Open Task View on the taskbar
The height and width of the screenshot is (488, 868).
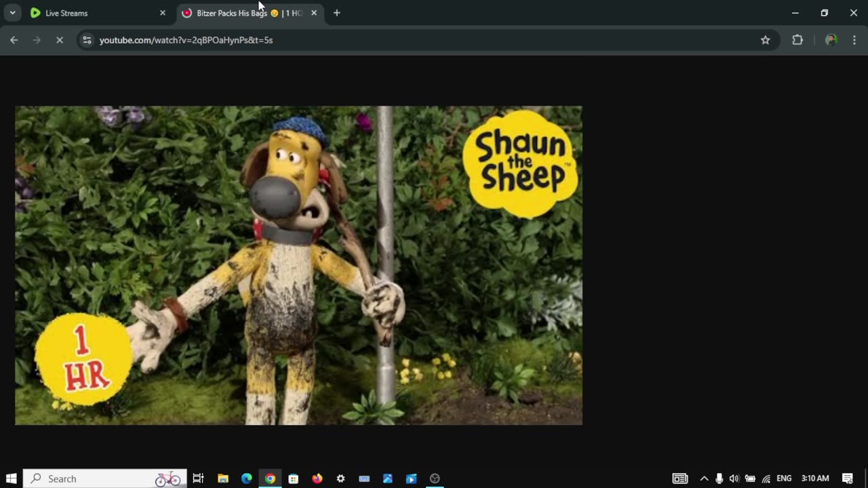point(198,479)
